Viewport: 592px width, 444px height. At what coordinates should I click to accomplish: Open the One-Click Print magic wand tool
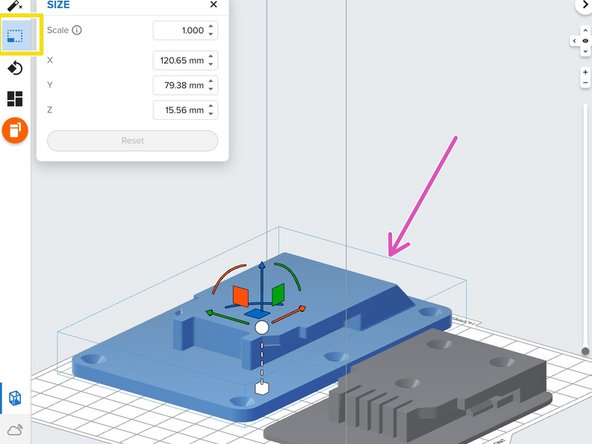tap(15, 5)
